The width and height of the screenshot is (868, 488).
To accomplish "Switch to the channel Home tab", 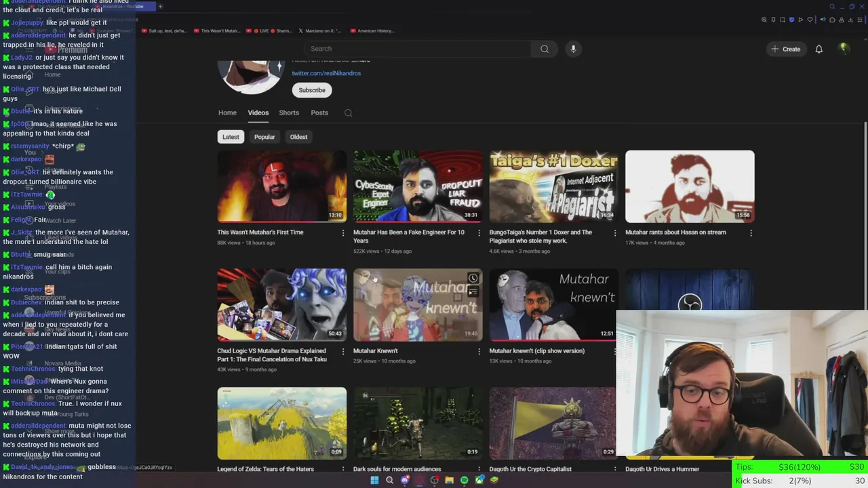I will click(x=227, y=113).
